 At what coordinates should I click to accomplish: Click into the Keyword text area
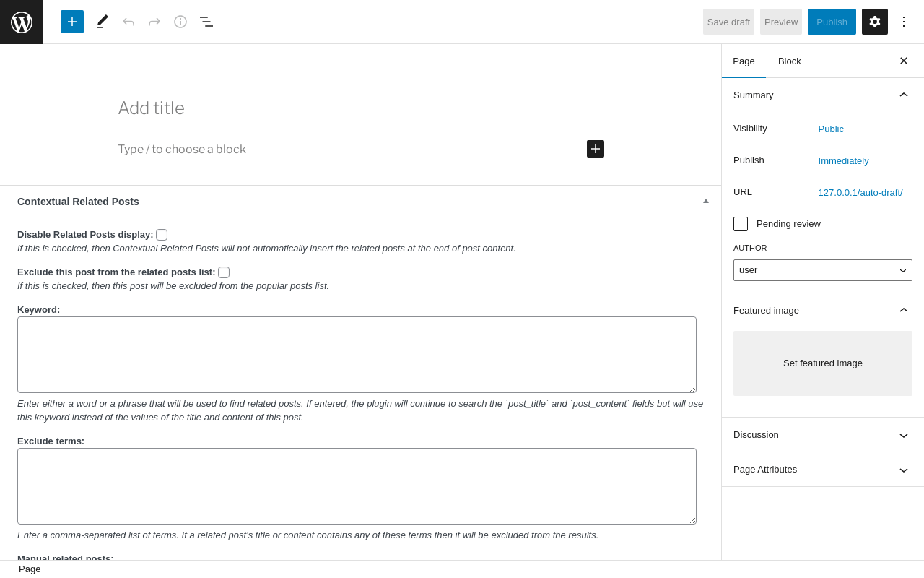(357, 355)
